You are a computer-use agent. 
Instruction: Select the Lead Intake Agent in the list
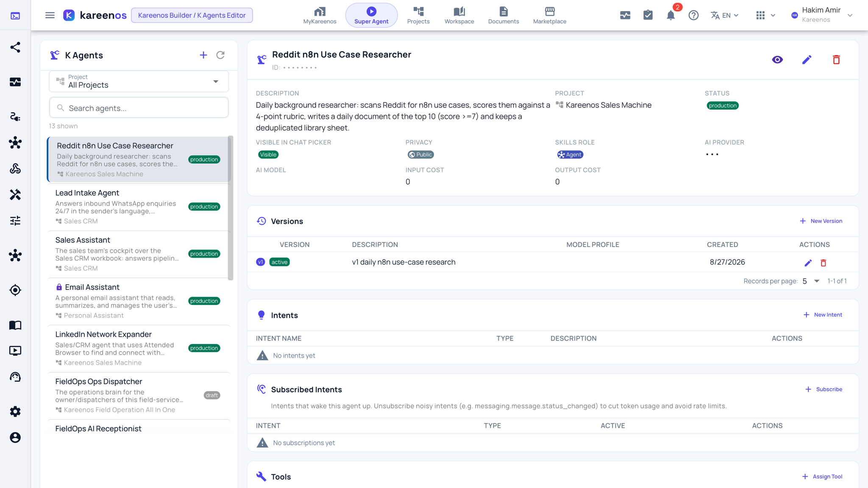click(139, 207)
